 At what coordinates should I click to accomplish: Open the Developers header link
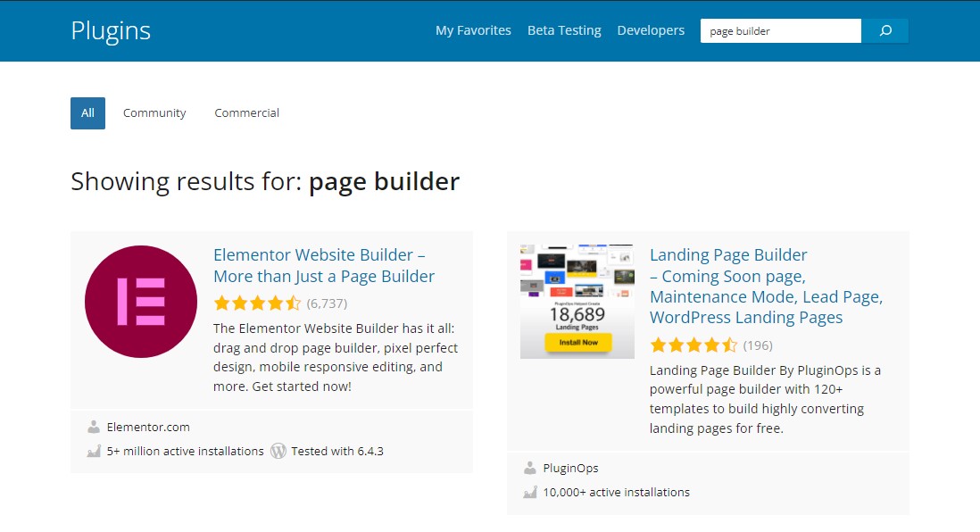click(x=651, y=30)
